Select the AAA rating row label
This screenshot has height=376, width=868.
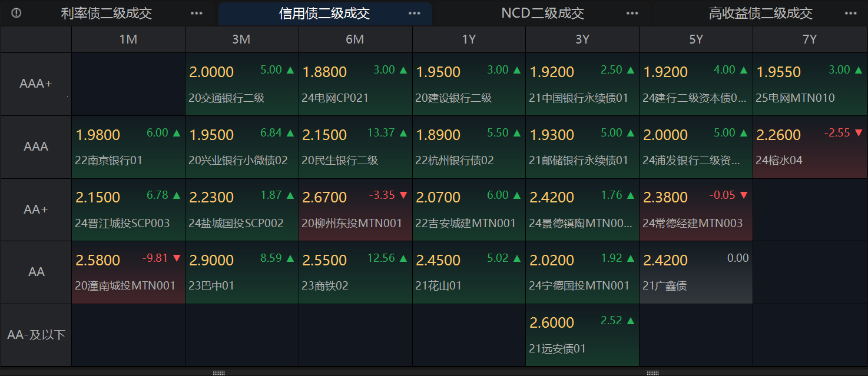tap(36, 147)
